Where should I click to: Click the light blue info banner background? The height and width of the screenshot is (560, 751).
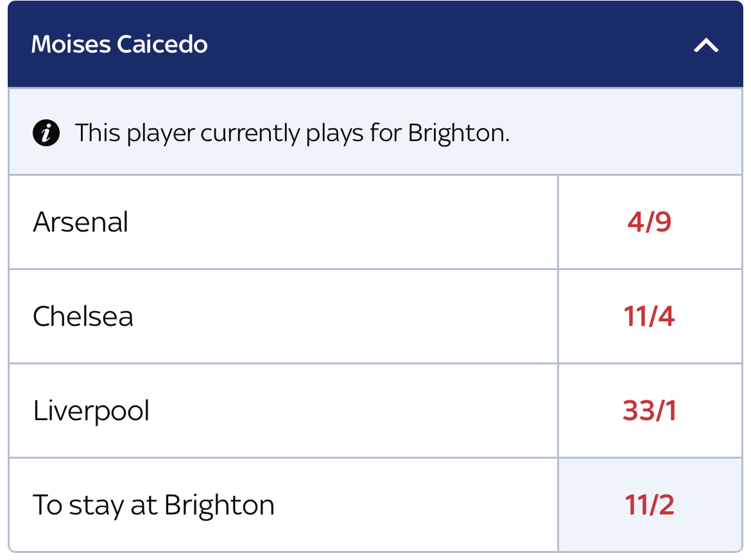[x=623, y=132]
